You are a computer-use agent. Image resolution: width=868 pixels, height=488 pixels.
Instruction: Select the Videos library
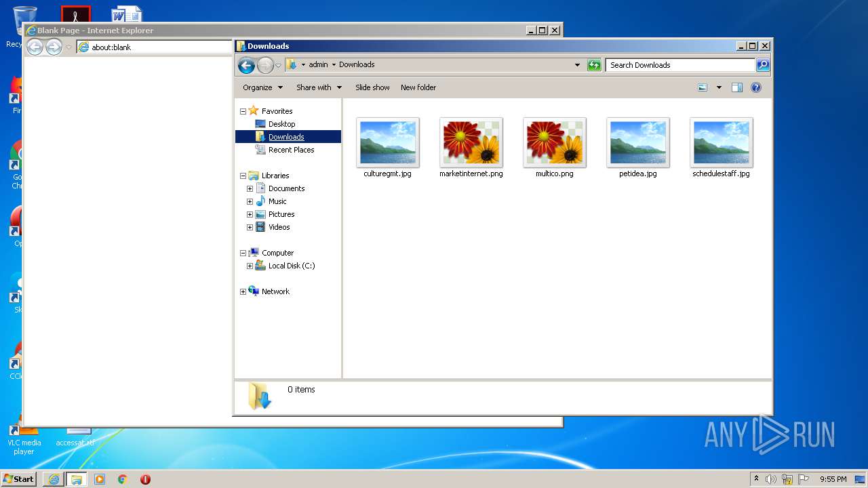click(279, 227)
